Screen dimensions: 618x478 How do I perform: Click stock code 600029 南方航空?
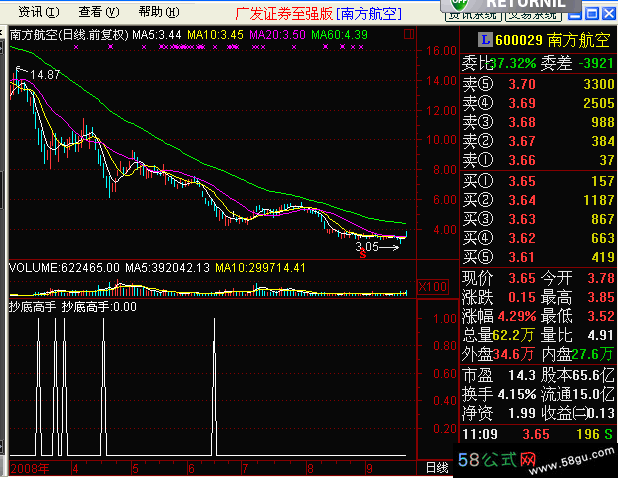(x=553, y=40)
